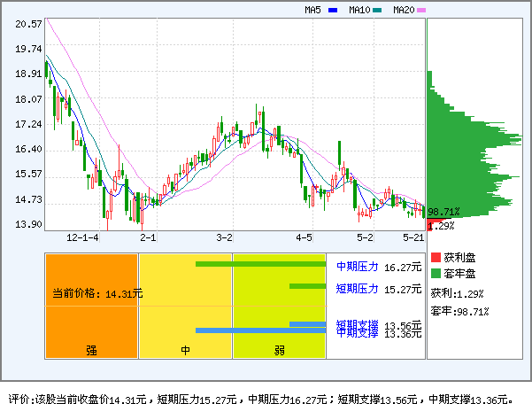This screenshot has height=404, width=532.
Task: Click the 4-5 date axis label
Action: 305,238
